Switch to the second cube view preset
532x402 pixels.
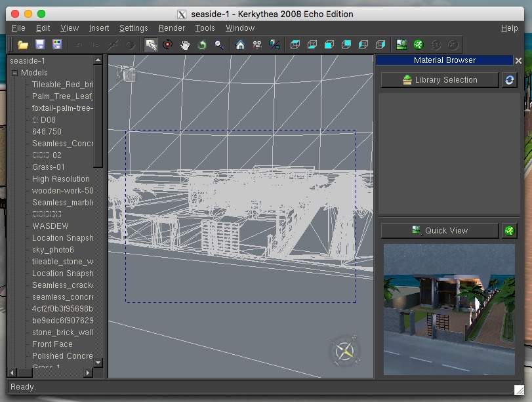312,45
